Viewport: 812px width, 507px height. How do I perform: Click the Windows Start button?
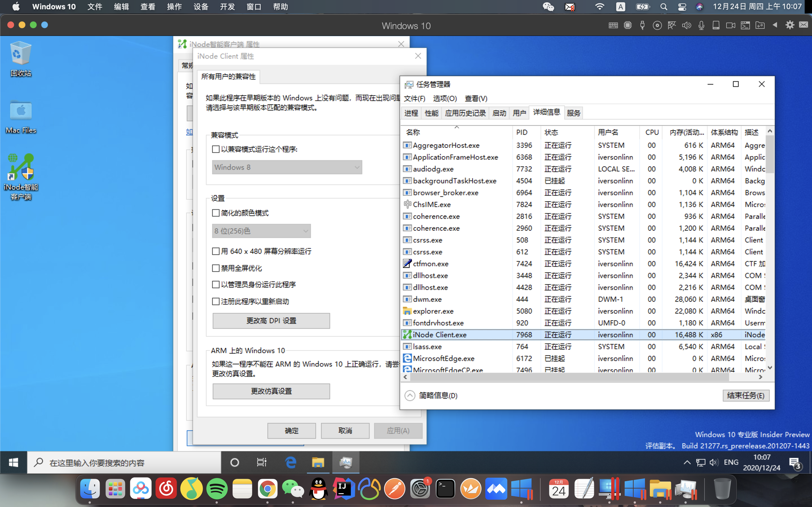tap(14, 462)
